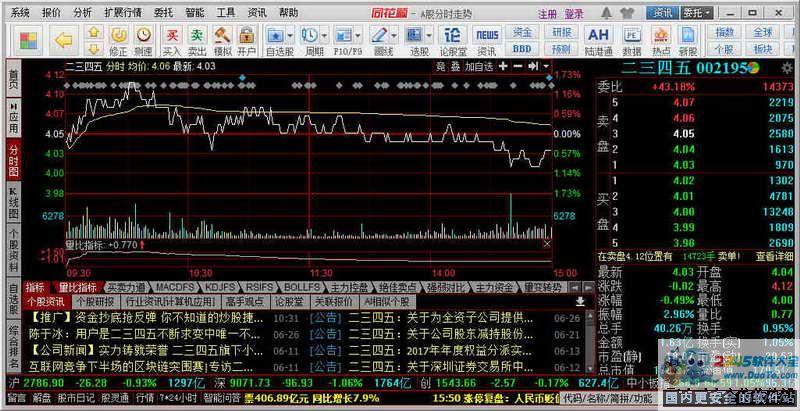
Task: Click the 全球 toolbar button
Action: [763, 32]
